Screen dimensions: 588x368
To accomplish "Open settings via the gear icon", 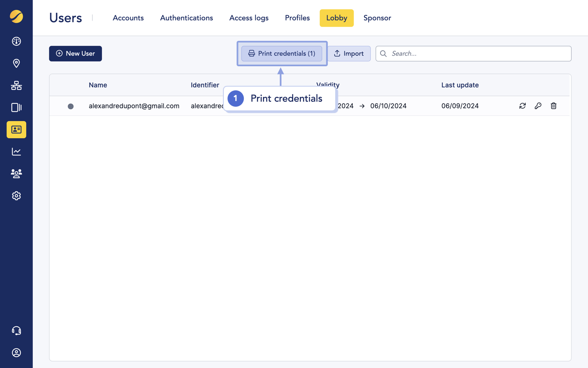I will pos(16,196).
